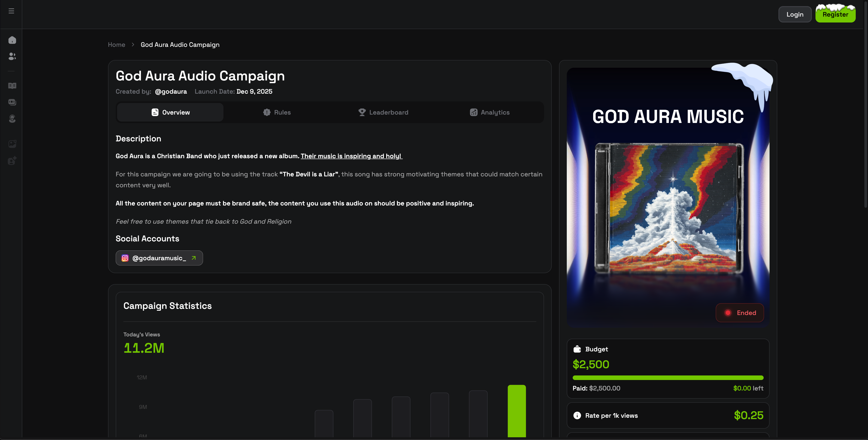Go to Home via the house sidebar icon
Image resolution: width=868 pixels, height=440 pixels.
click(x=12, y=40)
